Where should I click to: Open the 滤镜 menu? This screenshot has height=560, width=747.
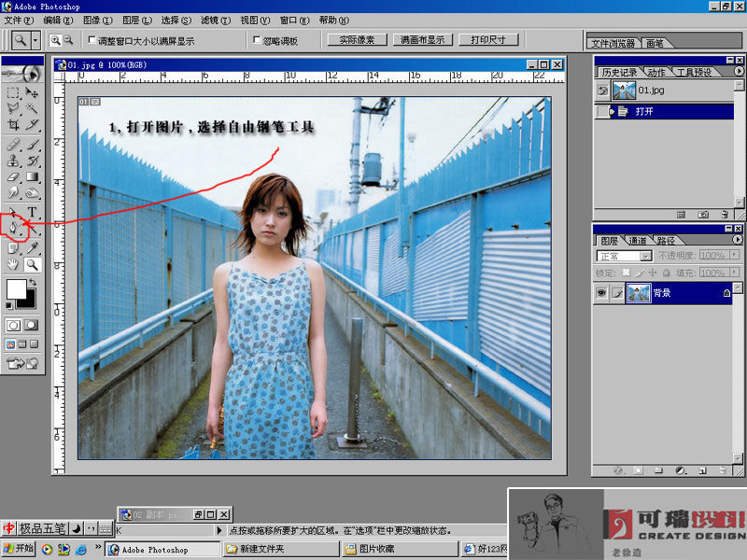click(215, 20)
